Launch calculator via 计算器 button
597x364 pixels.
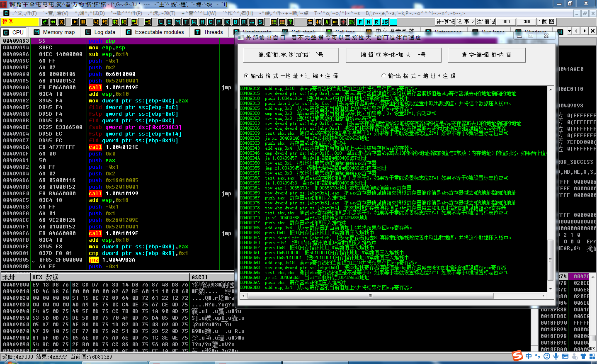[446, 22]
